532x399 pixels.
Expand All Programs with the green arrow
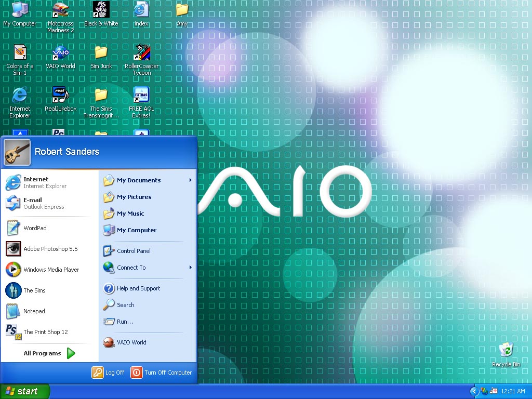click(71, 353)
